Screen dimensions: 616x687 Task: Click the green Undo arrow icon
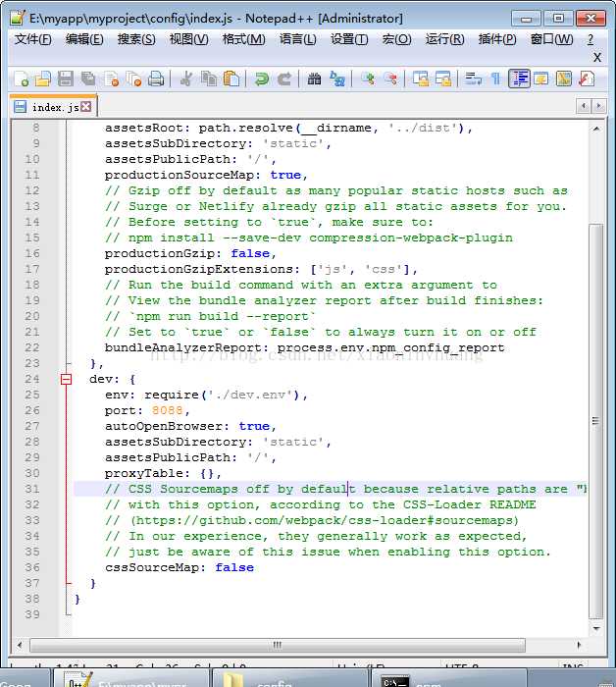[x=261, y=79]
